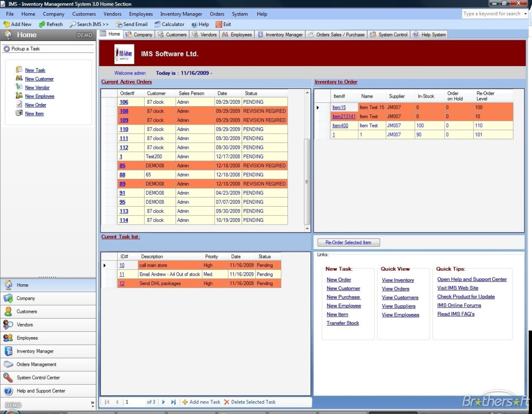Open Help and Support Center in the sidebar
The image size is (532, 414).
42,391
